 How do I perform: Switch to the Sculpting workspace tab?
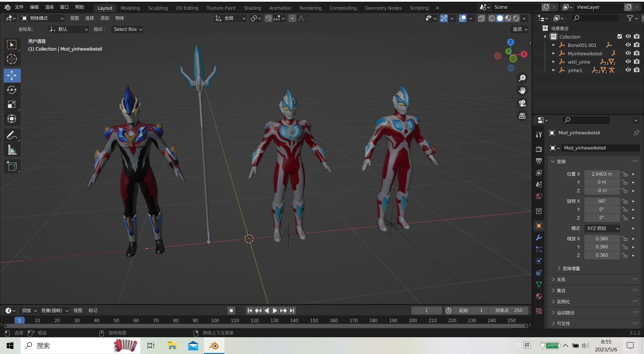[x=158, y=8]
